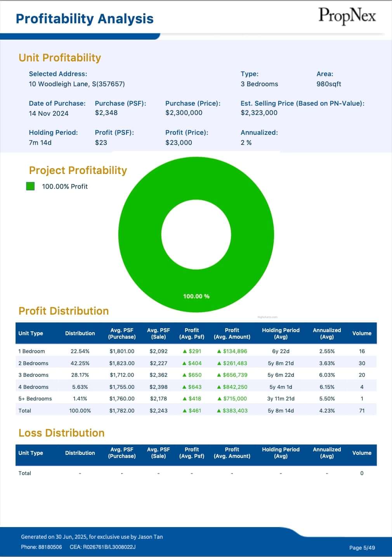Click the address 10 Woodleigh Lane, S(357657)
Image resolution: width=392 pixels, height=557 pixels.
pyautogui.click(x=77, y=84)
